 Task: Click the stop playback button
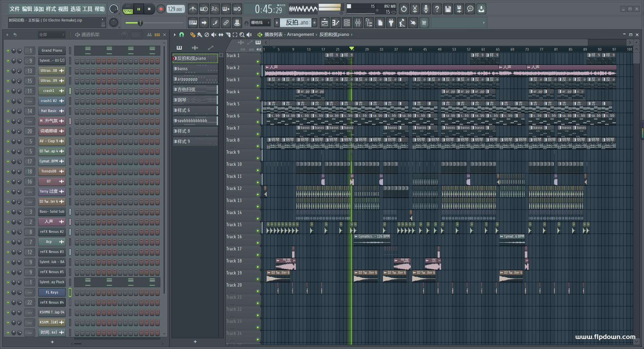coord(149,9)
